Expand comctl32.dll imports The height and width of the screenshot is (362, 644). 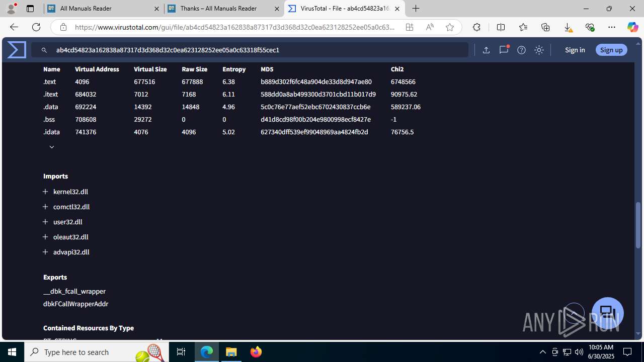click(45, 207)
